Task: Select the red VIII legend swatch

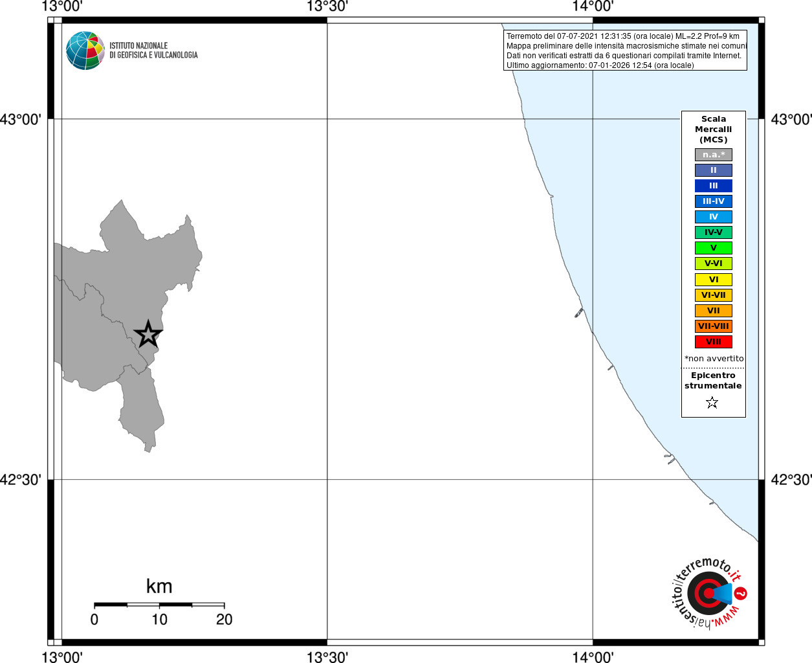Action: click(x=714, y=342)
